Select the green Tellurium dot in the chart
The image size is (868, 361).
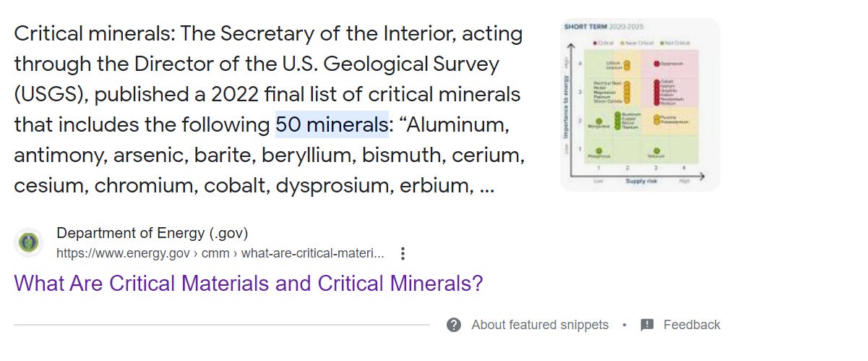pyautogui.click(x=656, y=150)
